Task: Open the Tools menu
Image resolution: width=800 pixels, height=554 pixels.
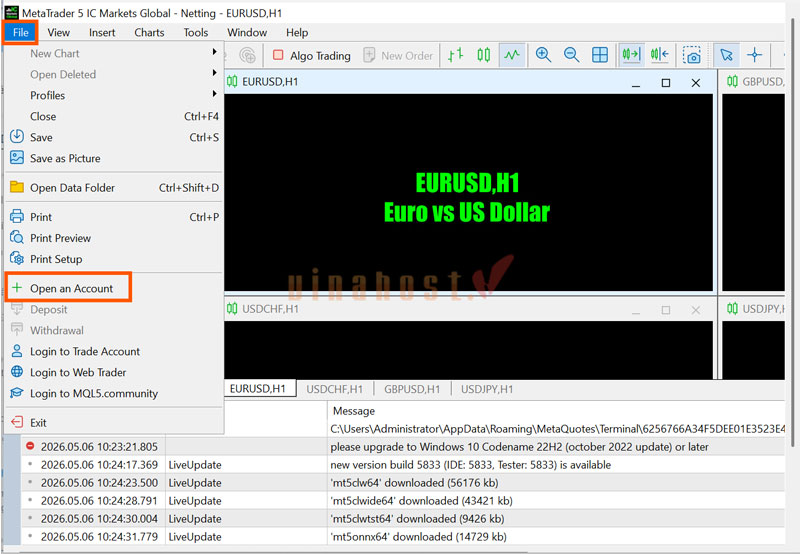Action: (x=196, y=33)
